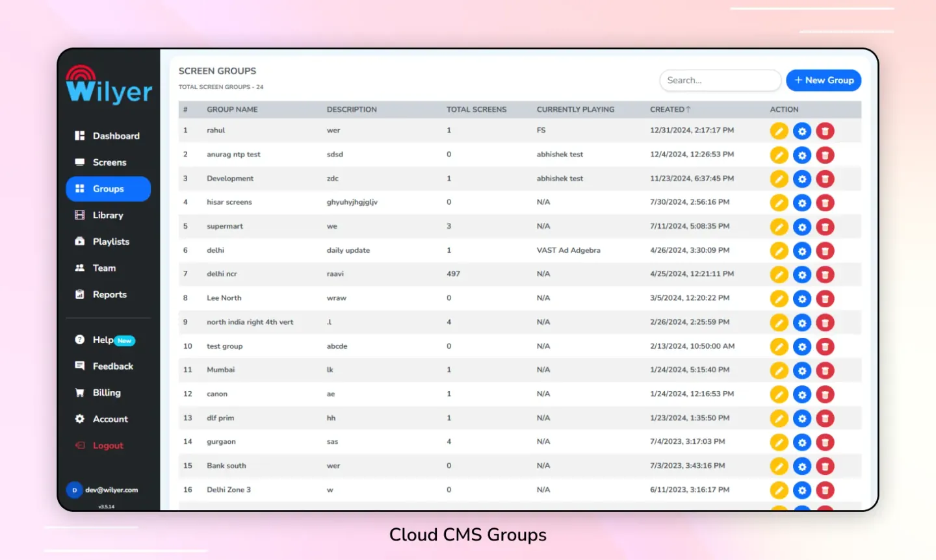Click the 'VAST Ad Adgebra' cell
Image resolution: width=936 pixels, height=560 pixels.
coord(569,250)
